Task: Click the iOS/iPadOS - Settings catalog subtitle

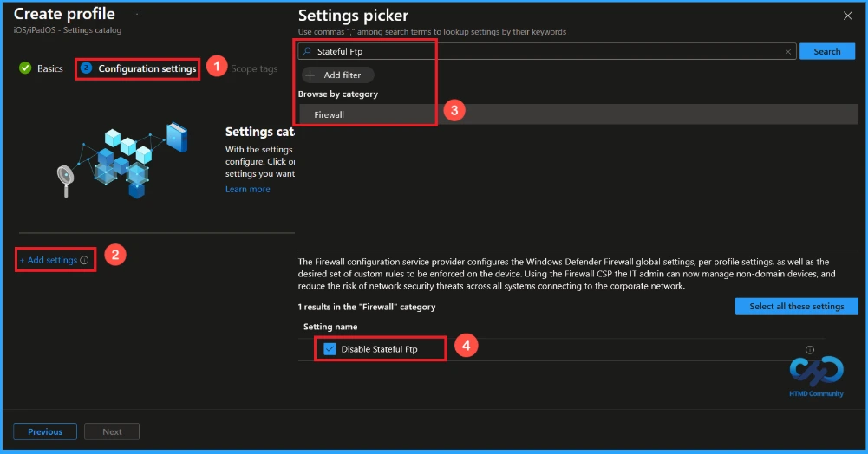Action: point(68,30)
